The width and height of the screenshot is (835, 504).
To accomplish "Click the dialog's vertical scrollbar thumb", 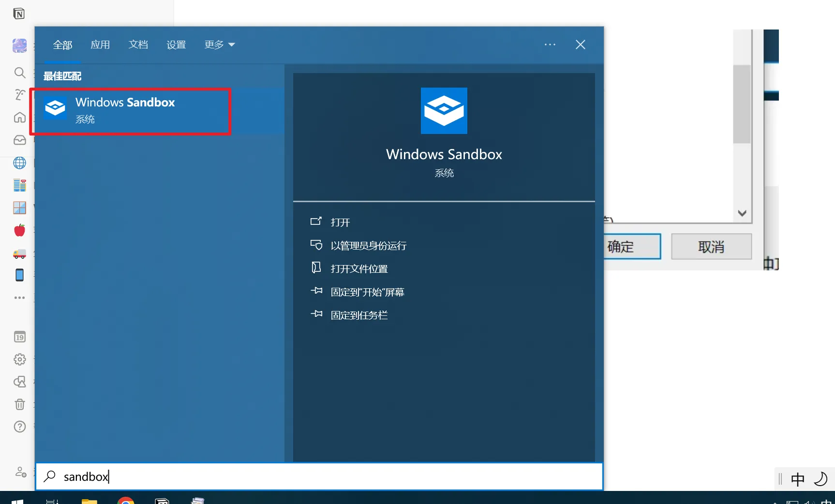I will pos(742,104).
